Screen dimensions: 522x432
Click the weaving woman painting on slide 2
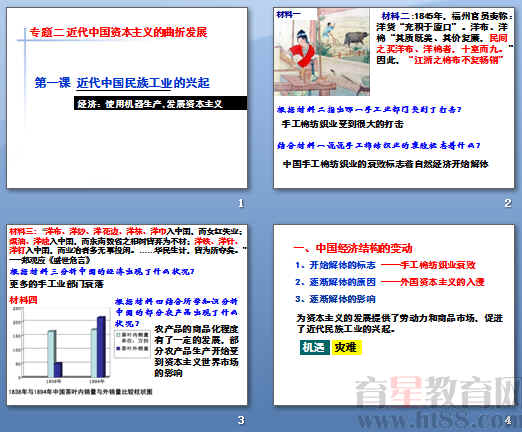322,52
